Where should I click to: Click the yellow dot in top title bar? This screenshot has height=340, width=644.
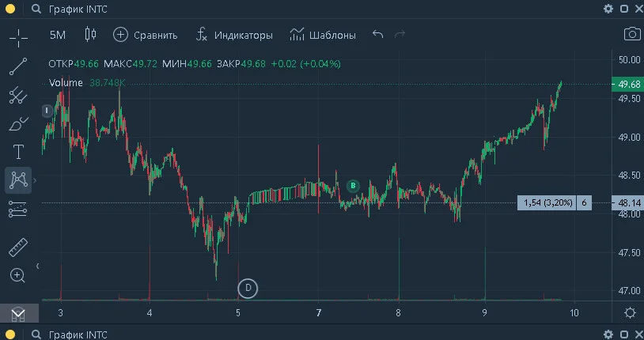9,9
